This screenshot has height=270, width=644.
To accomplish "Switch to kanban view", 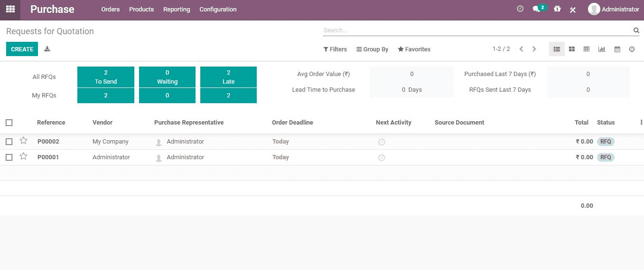I will (572, 49).
